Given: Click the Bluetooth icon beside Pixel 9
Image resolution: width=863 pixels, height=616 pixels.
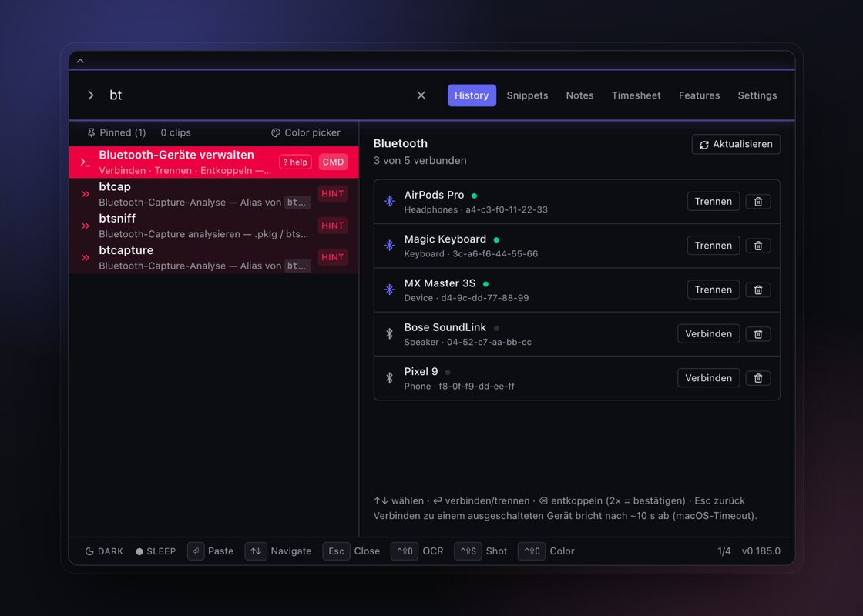Looking at the screenshot, I should click(x=389, y=378).
